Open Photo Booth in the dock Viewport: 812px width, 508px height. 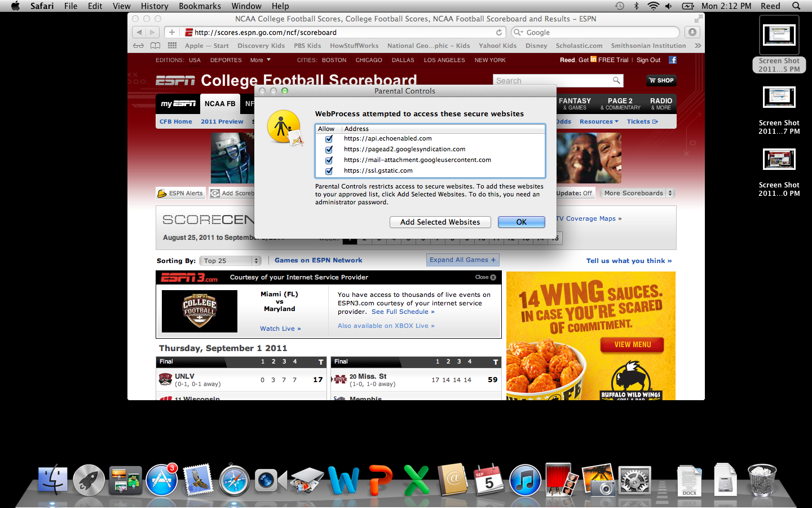point(562,480)
